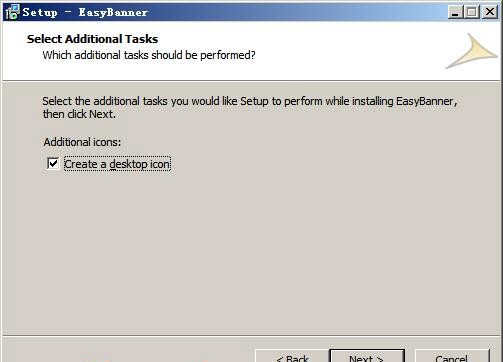Click the 'Select Additional Tasks' heading
Image resolution: width=503 pixels, height=362 pixels.
click(93, 39)
